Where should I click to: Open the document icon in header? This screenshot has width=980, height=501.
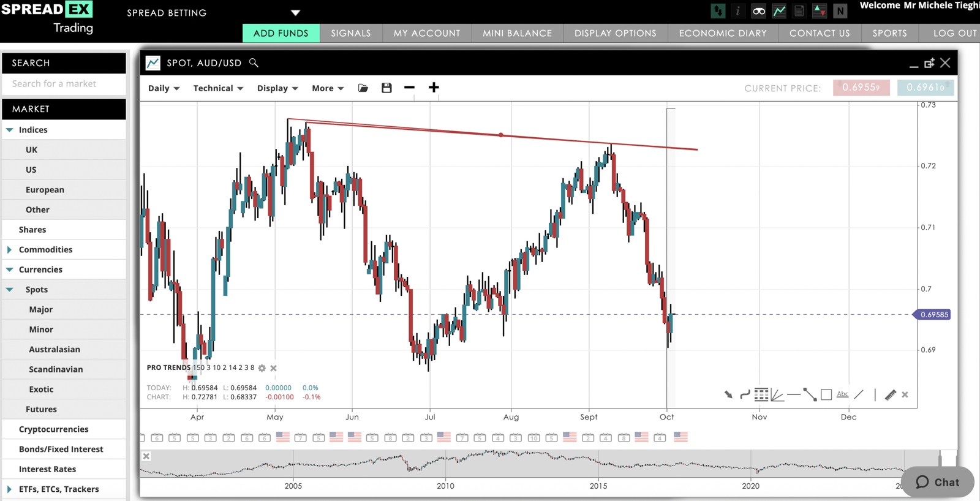799,11
